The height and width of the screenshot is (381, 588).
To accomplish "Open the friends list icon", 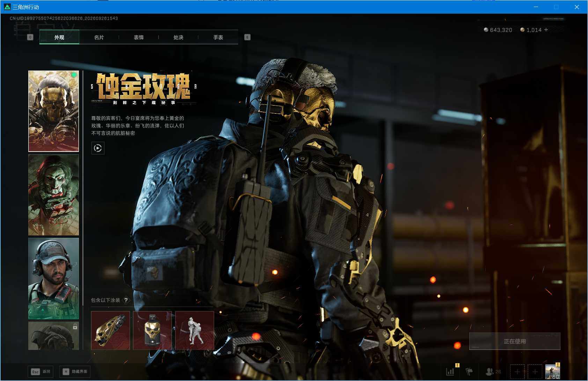I will (x=493, y=372).
